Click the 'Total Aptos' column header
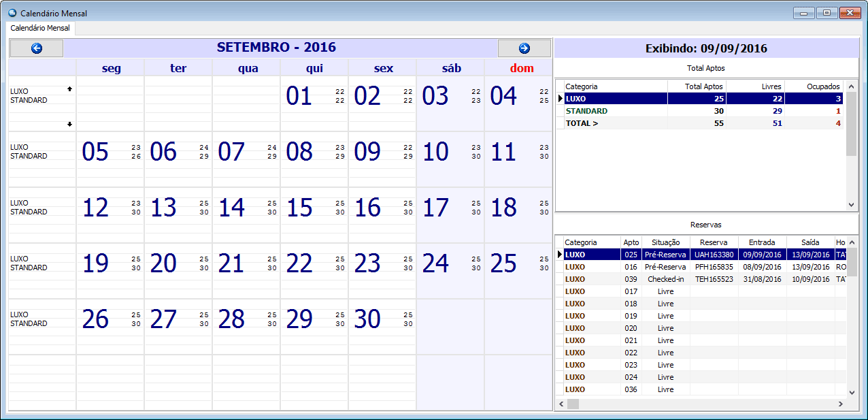 [697, 86]
